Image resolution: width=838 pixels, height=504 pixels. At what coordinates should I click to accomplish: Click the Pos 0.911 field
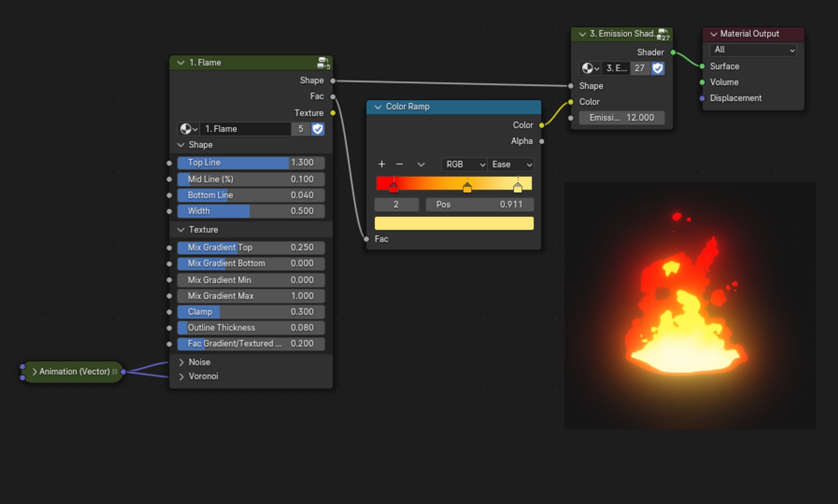pyautogui.click(x=479, y=204)
